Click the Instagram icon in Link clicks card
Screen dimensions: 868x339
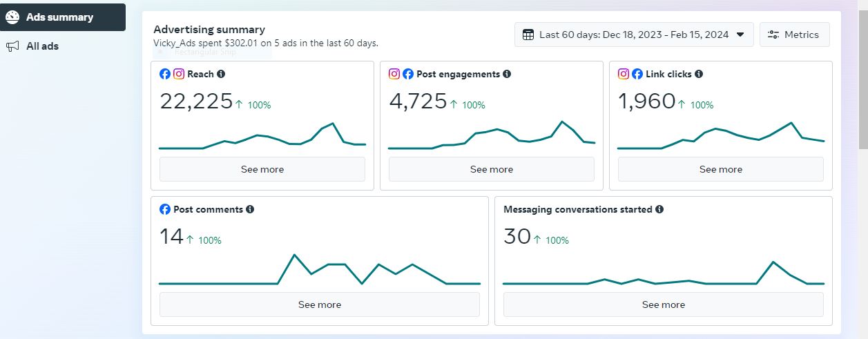pos(624,74)
